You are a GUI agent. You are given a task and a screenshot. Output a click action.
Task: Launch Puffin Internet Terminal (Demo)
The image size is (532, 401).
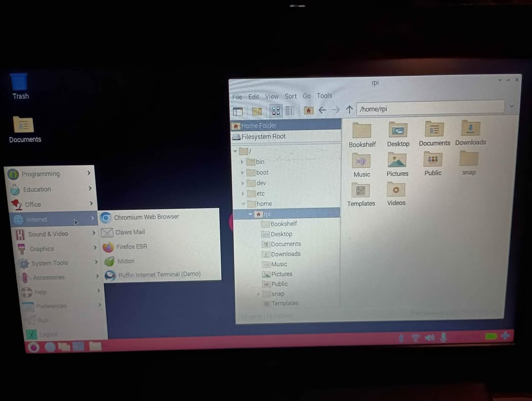[162, 275]
